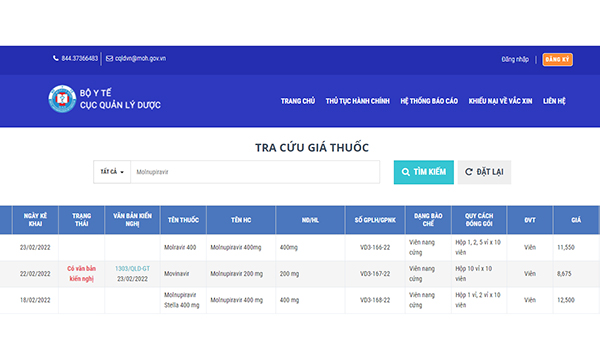Click the cell Molnupiravir 400mg in Molravir row
The image size is (600, 360).
click(x=236, y=248)
